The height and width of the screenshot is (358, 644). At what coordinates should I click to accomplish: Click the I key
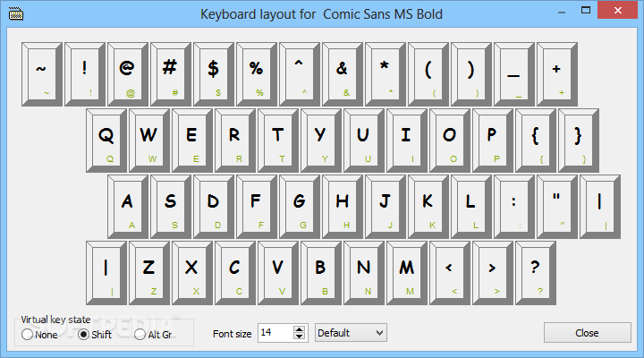pyautogui.click(x=407, y=141)
